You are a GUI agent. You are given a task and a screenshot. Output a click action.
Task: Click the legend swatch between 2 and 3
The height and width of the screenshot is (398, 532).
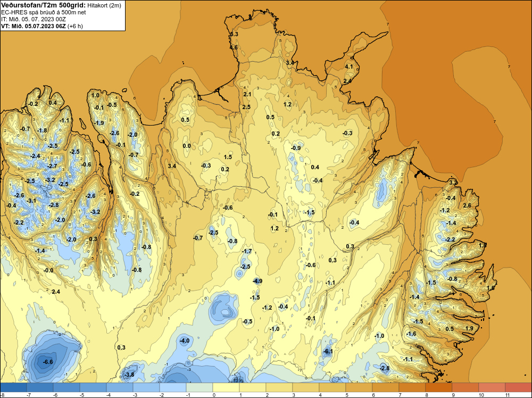click(x=279, y=387)
